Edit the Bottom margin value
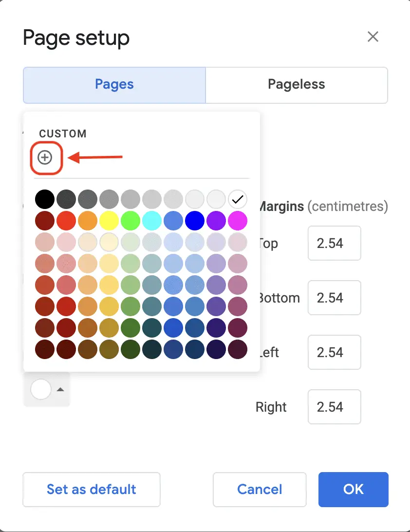 click(x=334, y=298)
